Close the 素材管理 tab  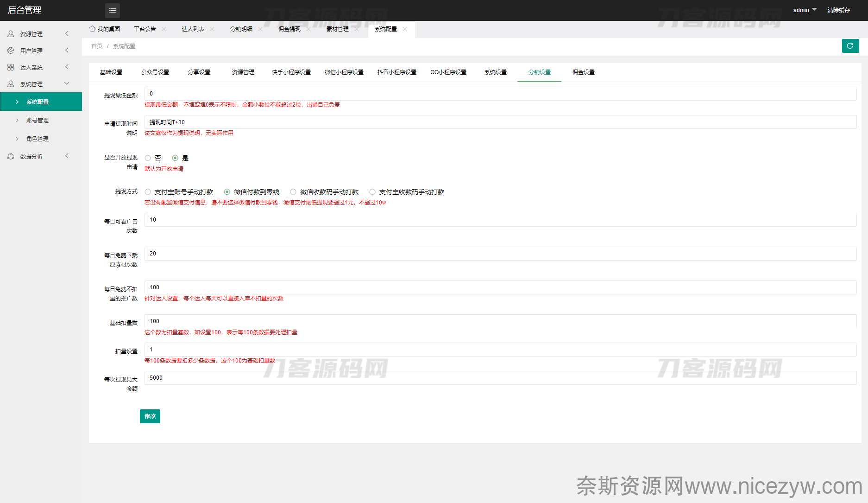coord(357,29)
